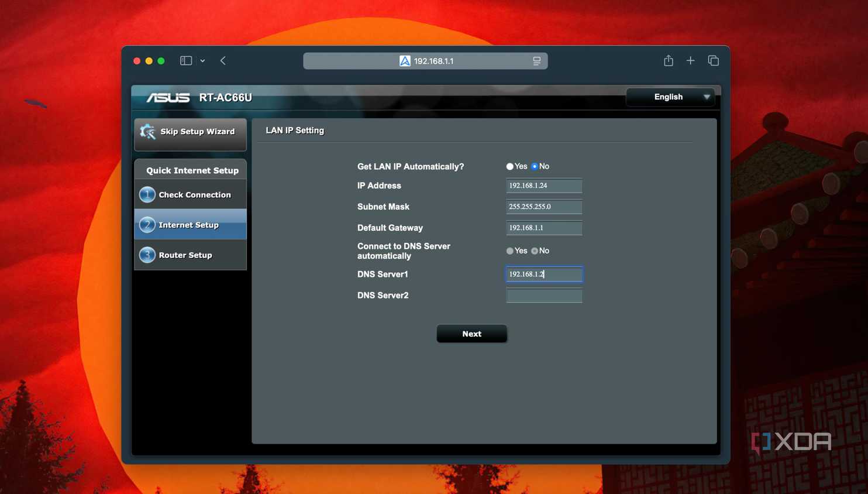The width and height of the screenshot is (868, 494).
Task: Click the 192.168.1.1 address bar
Action: tap(425, 61)
